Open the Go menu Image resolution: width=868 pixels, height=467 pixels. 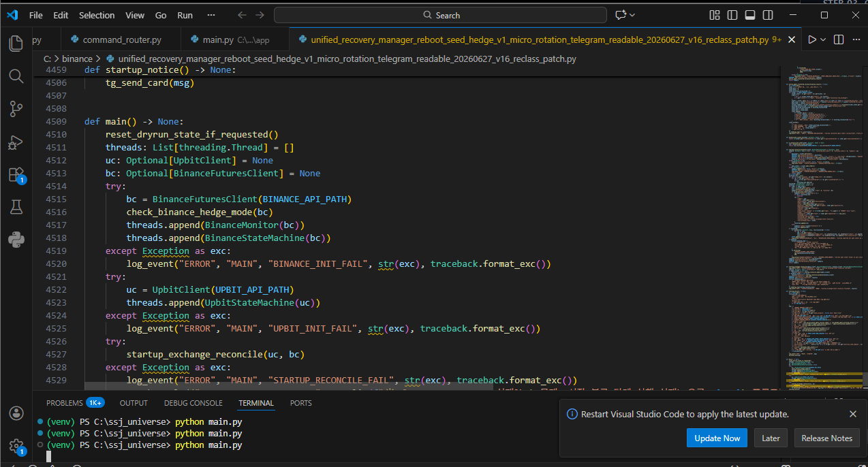click(161, 15)
